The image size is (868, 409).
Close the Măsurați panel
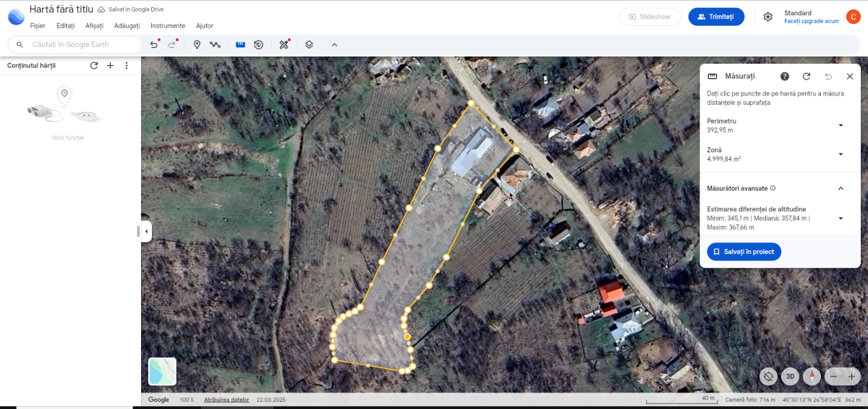tap(850, 76)
